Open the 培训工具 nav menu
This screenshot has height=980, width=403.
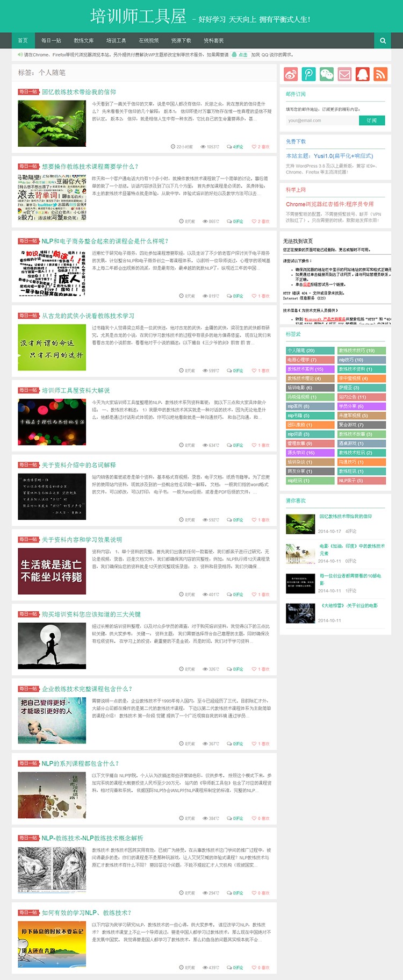(x=116, y=40)
